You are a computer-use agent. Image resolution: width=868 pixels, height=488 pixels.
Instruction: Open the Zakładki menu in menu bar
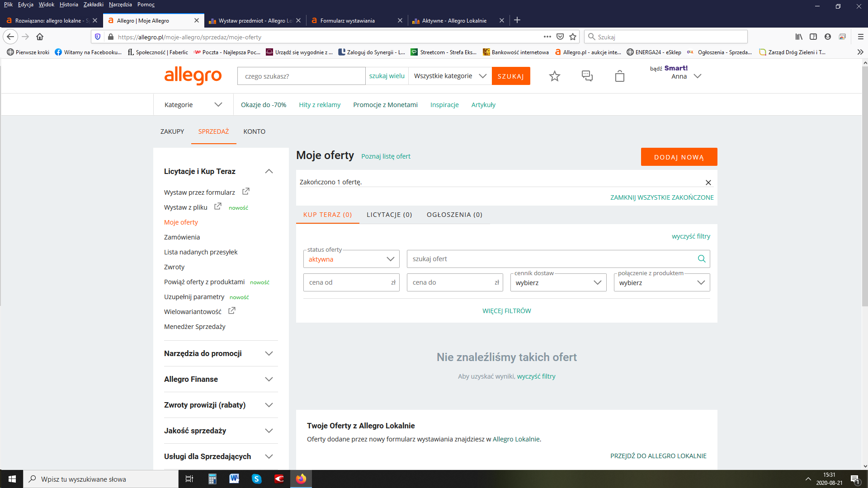click(x=94, y=5)
